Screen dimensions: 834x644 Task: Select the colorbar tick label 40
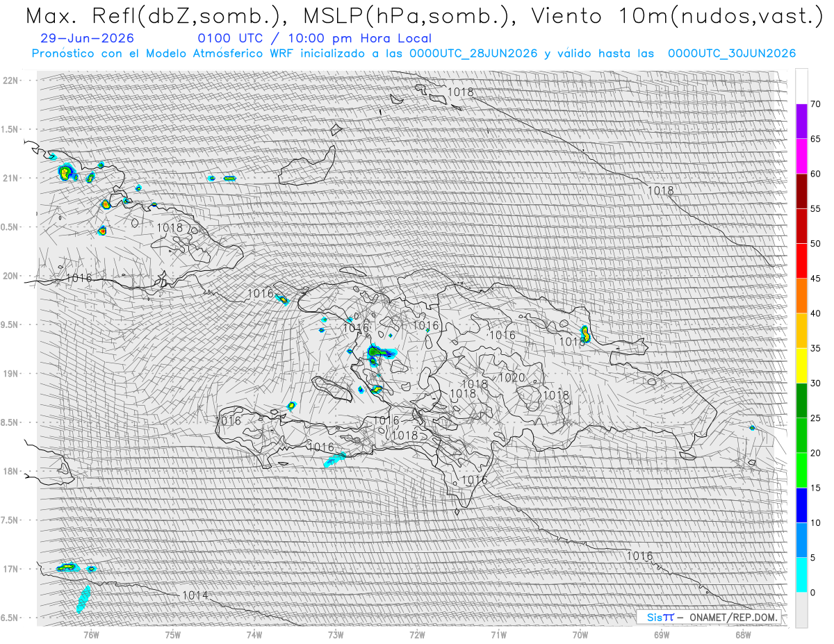tap(815, 313)
